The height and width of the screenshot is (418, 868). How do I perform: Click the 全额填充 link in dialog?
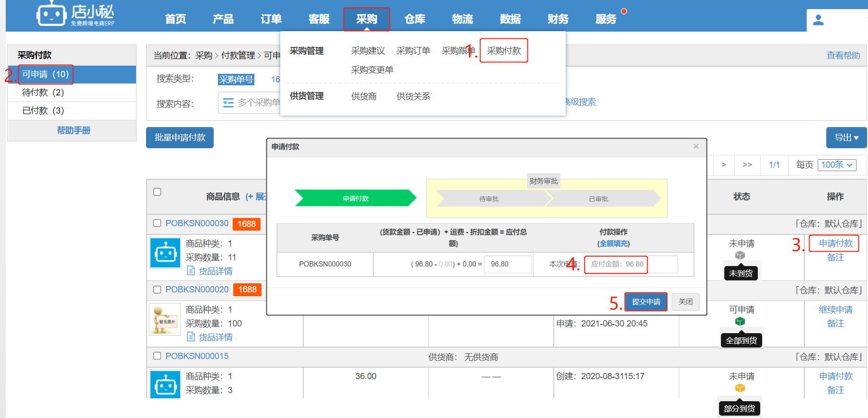pyautogui.click(x=614, y=244)
